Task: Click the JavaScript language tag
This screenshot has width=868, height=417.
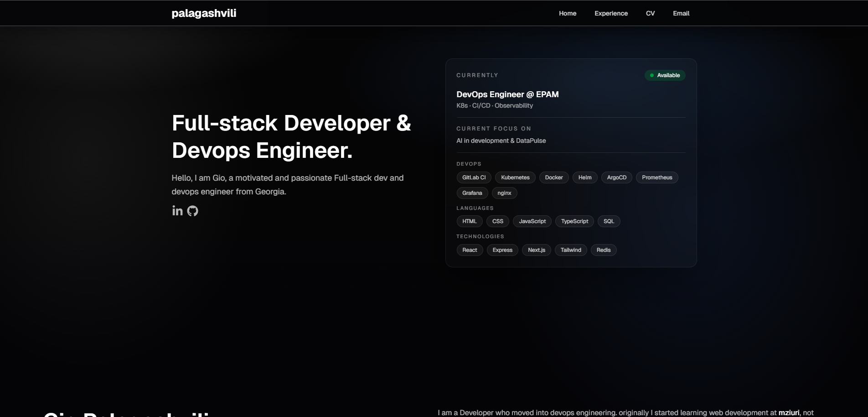Action: [532, 221]
